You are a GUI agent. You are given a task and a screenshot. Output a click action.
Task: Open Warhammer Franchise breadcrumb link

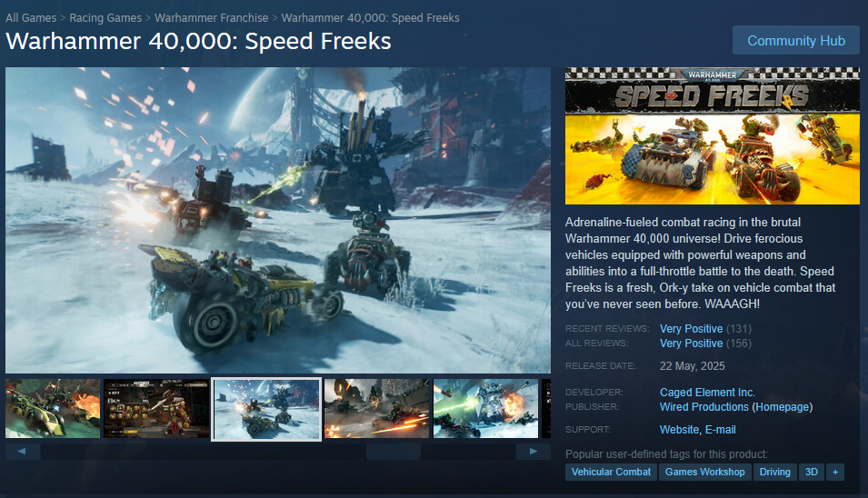pyautogui.click(x=212, y=17)
